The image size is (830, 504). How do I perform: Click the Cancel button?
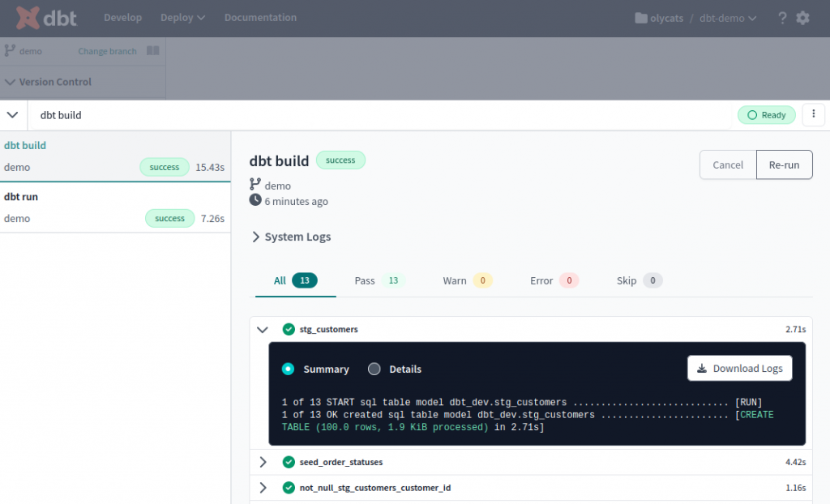728,164
